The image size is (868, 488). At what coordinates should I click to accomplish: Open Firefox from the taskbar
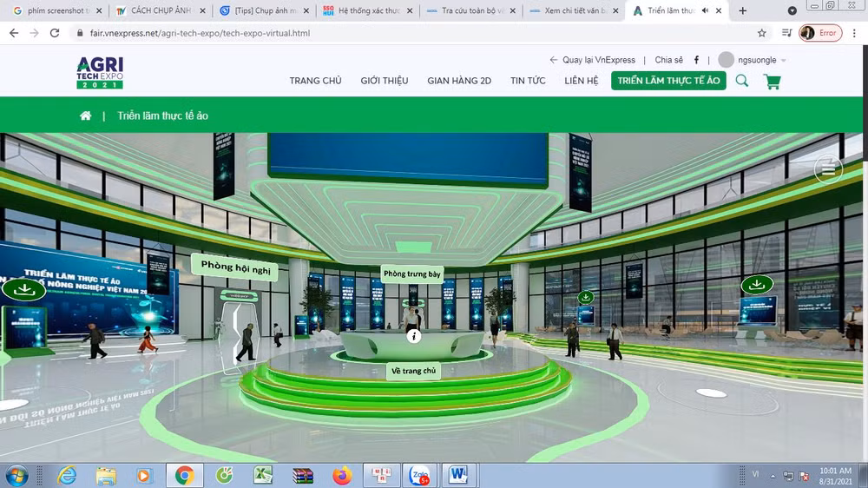coord(342,476)
